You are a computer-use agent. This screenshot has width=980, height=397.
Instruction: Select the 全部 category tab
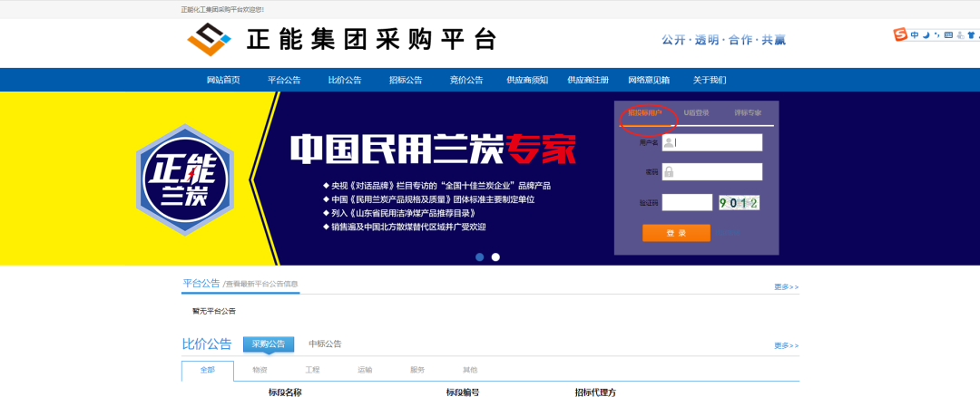click(x=208, y=370)
